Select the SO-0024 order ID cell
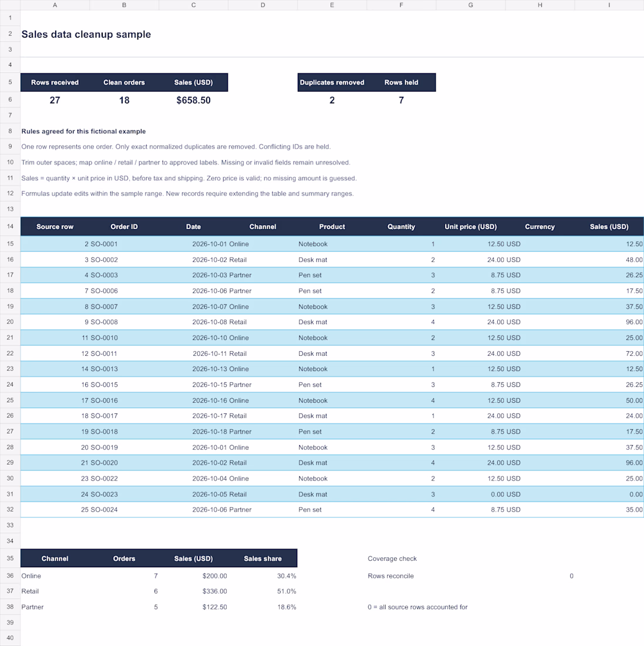The height and width of the screenshot is (646, 644). [x=124, y=510]
